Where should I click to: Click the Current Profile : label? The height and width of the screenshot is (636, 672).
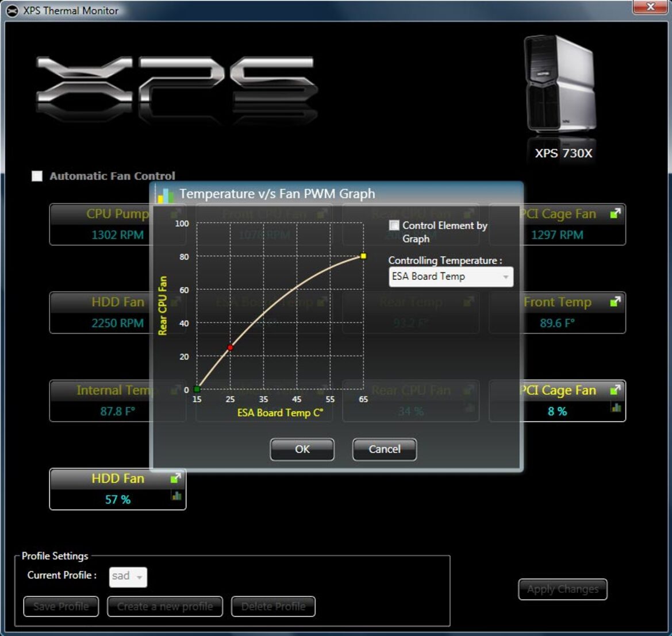coord(62,575)
